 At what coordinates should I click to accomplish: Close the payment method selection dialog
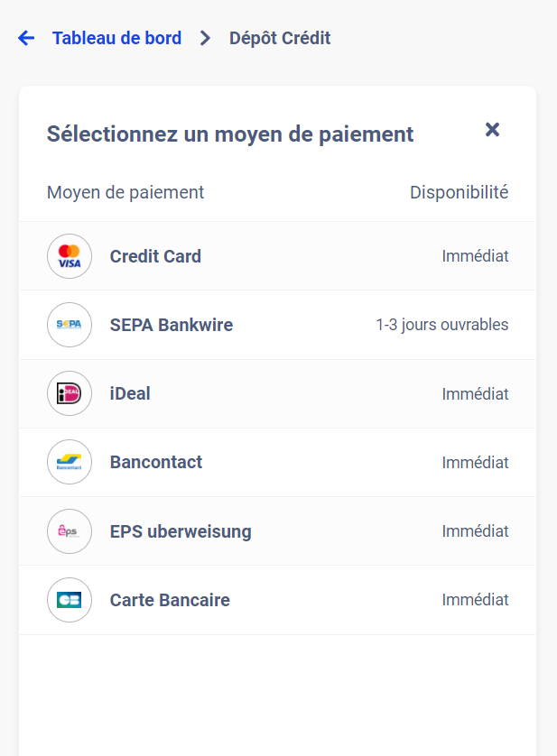pyautogui.click(x=492, y=129)
